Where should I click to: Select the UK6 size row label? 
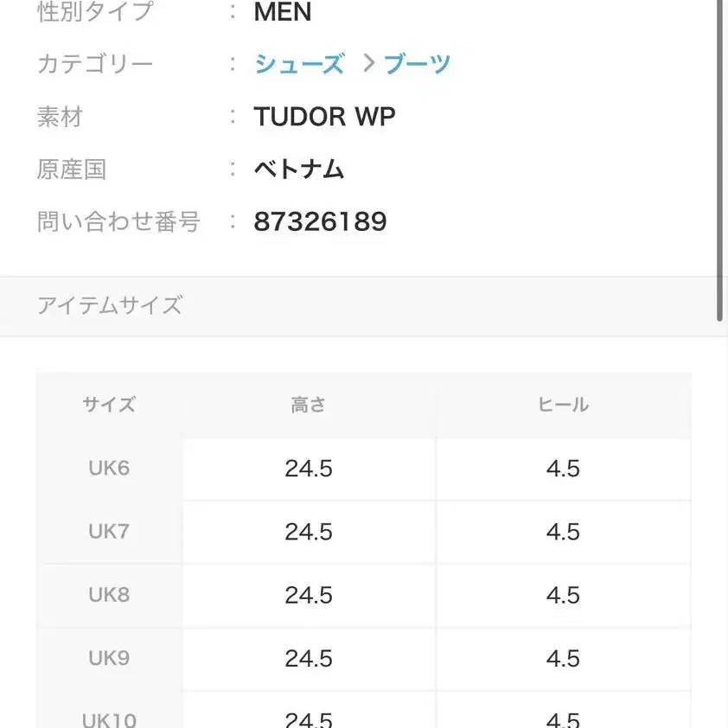[109, 468]
